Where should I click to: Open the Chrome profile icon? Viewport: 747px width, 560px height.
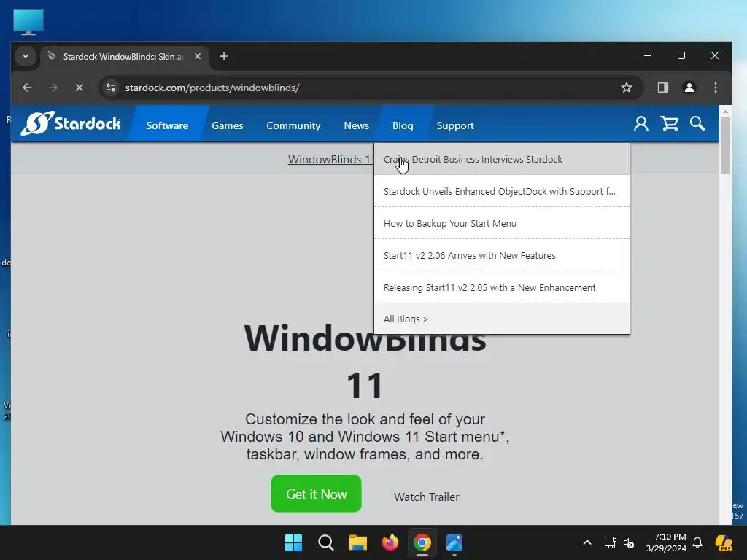(689, 87)
